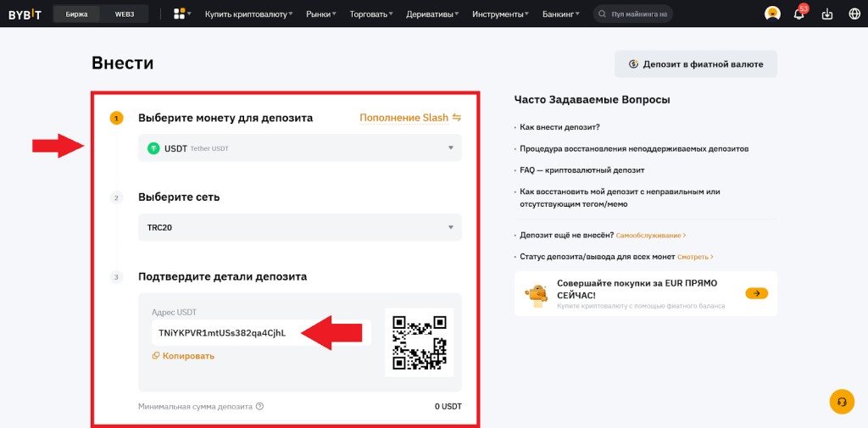Expand the Купить криптовалюту menu
Viewport: 868px width, 428px height.
click(248, 14)
